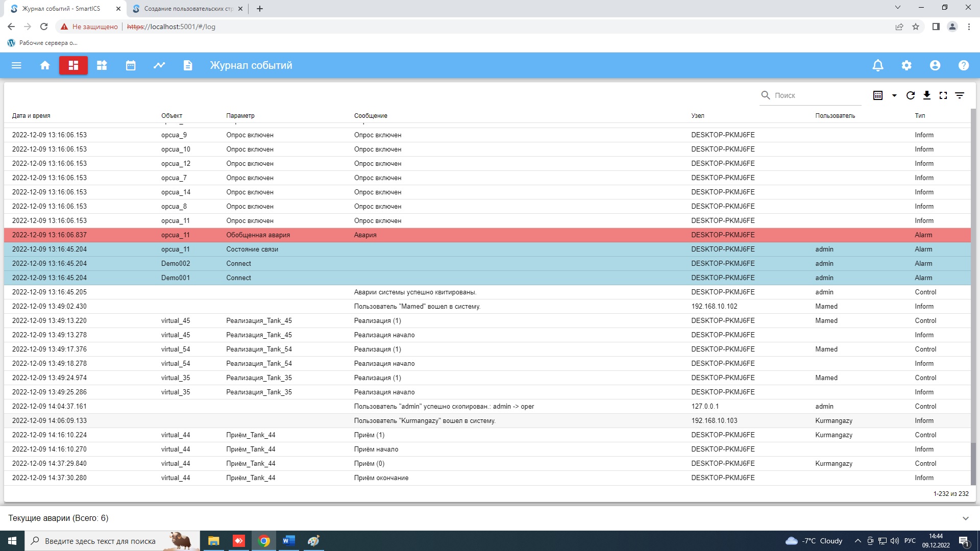The width and height of the screenshot is (980, 551).
Task: Open the calendar icon in the toolbar
Action: 131,65
